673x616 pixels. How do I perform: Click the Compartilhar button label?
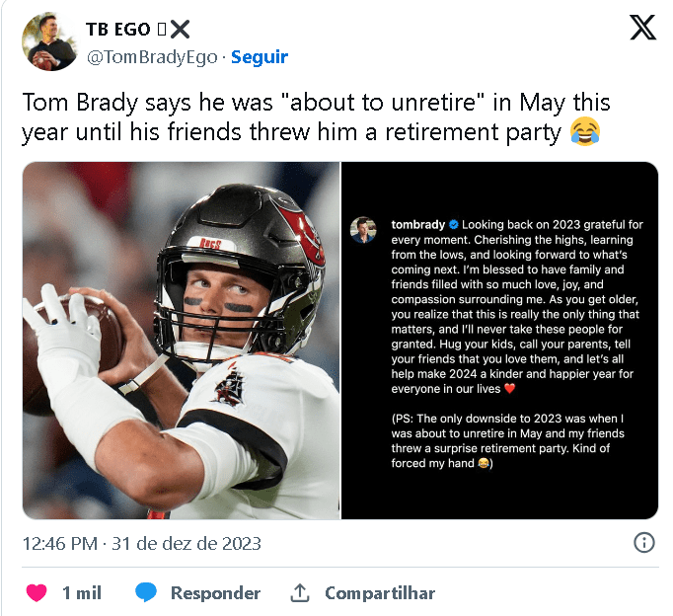click(x=380, y=593)
